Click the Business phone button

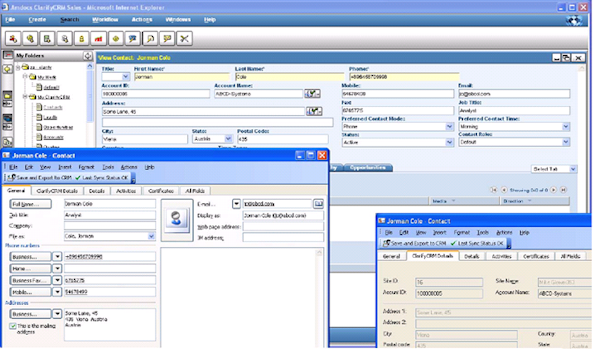point(30,257)
